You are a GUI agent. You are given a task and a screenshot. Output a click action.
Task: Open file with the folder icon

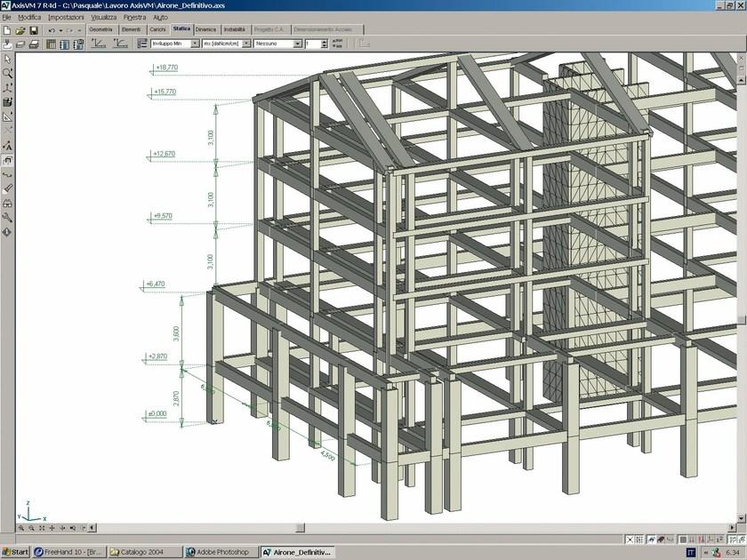[x=20, y=30]
